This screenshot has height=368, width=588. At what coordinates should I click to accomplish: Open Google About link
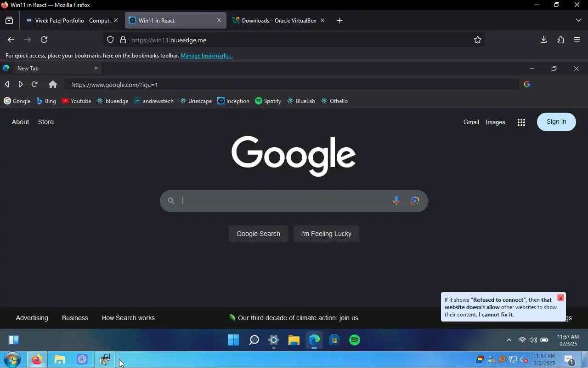tap(20, 122)
